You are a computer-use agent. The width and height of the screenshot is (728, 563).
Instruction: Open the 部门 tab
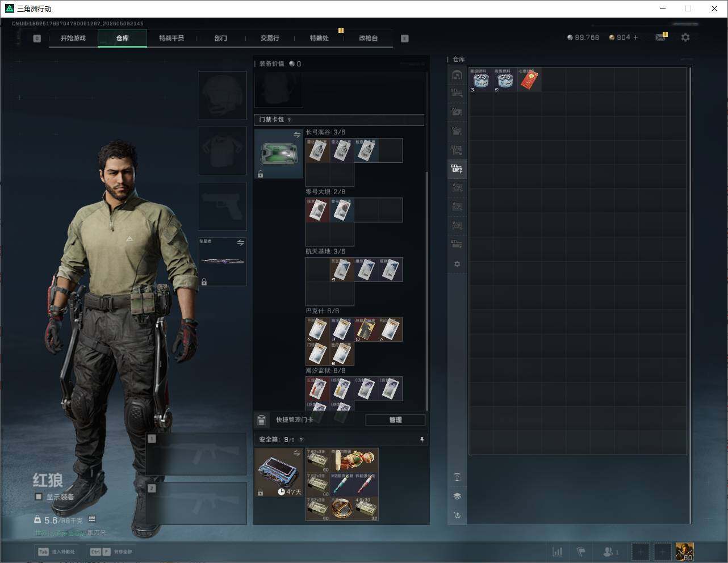pos(221,38)
